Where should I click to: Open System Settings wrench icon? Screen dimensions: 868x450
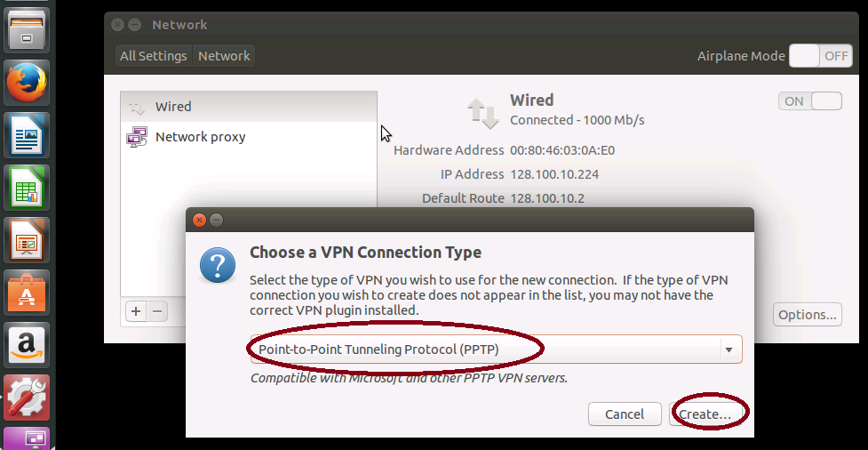pyautogui.click(x=27, y=398)
